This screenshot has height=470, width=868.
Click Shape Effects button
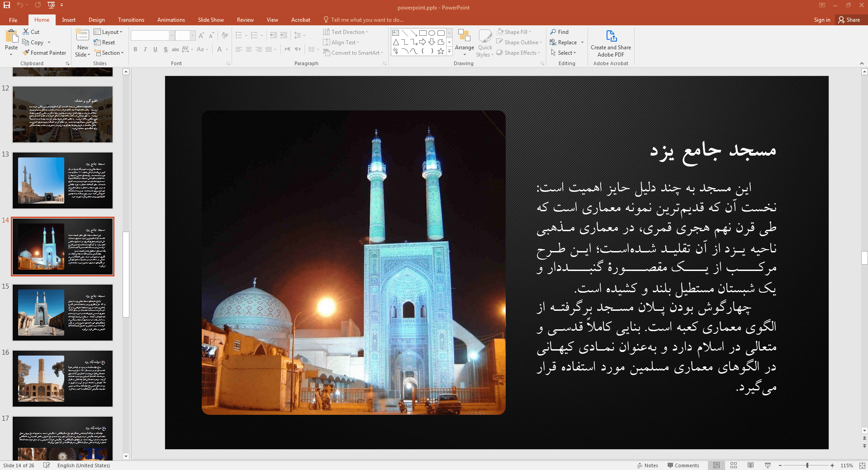518,53
